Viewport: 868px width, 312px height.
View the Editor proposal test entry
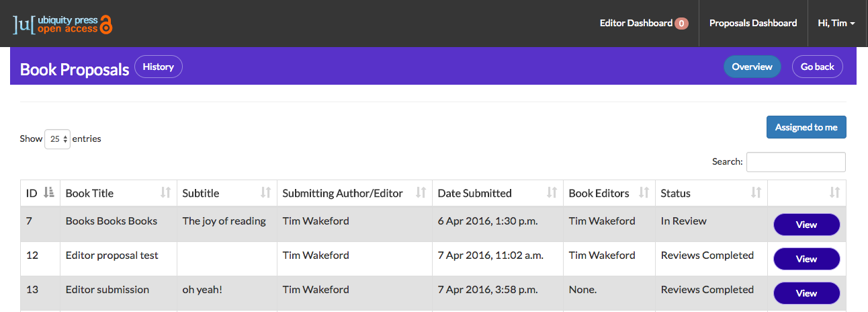pos(806,259)
